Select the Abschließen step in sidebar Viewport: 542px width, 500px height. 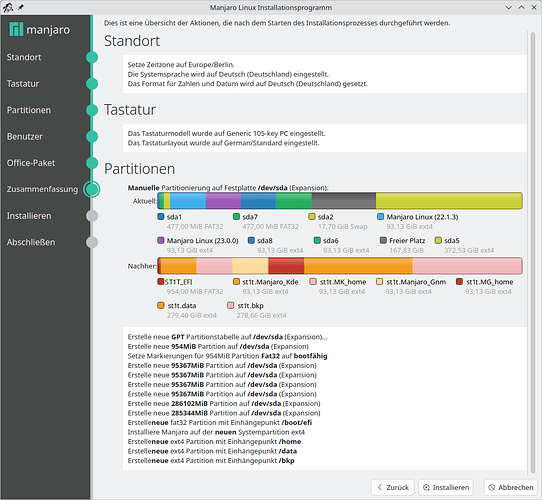[x=31, y=242]
